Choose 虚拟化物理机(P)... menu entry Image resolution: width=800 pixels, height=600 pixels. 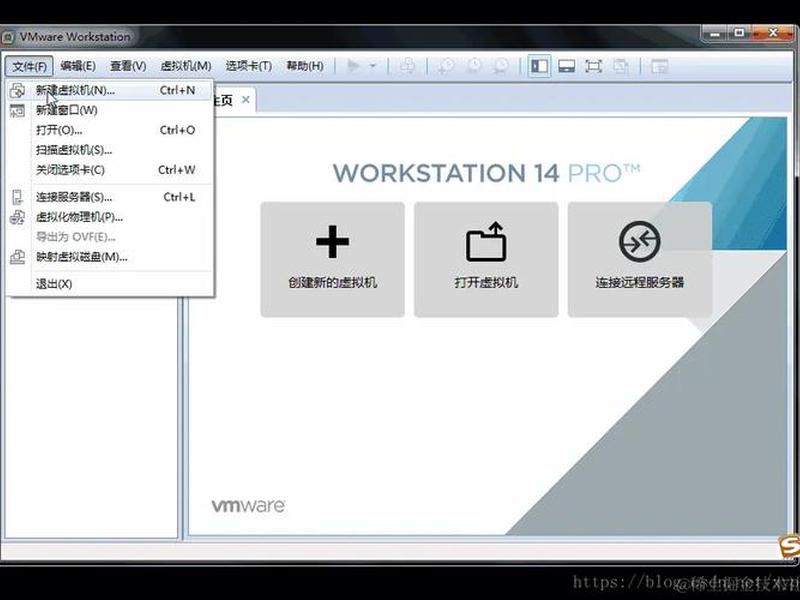(x=110, y=217)
